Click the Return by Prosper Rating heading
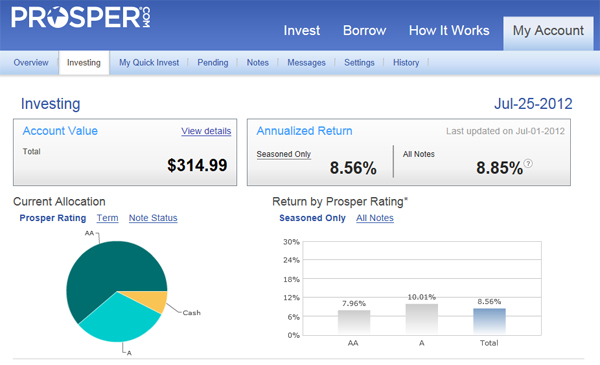This screenshot has width=600, height=365. [x=340, y=202]
